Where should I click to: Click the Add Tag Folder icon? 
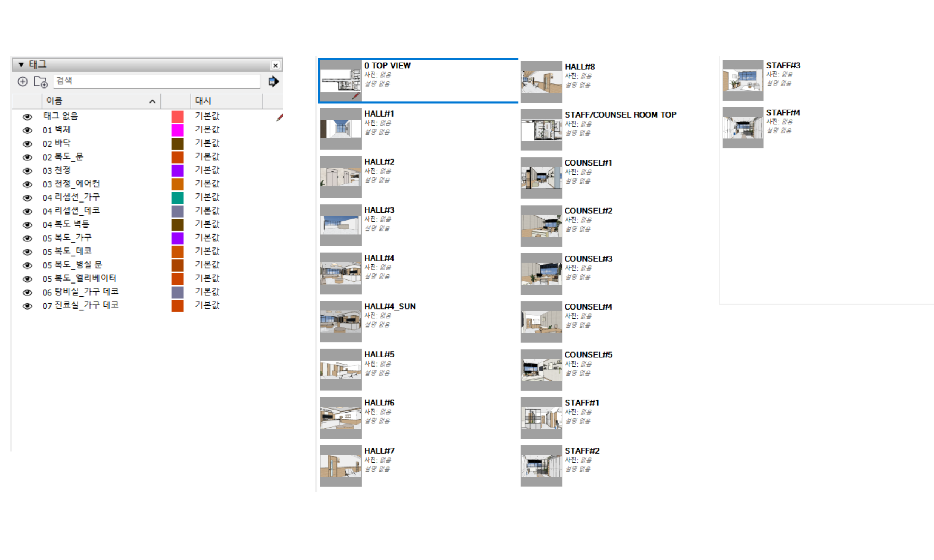pyautogui.click(x=40, y=81)
